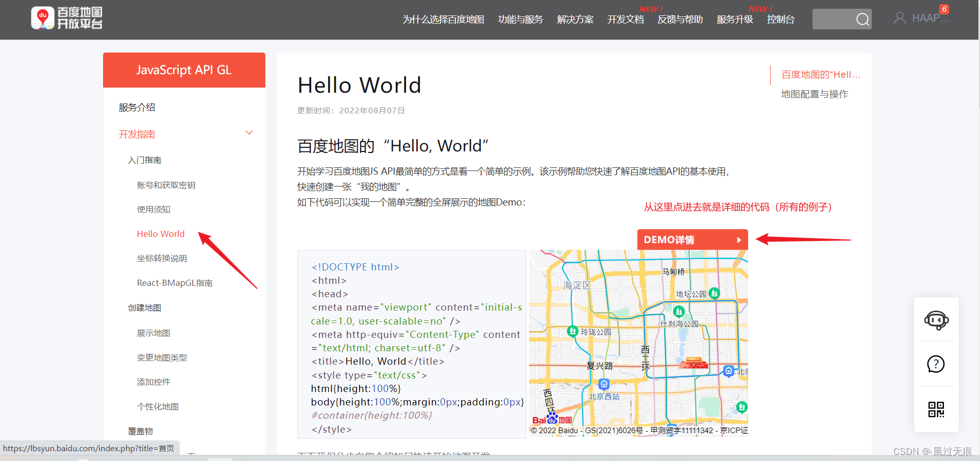Click the <!DOCTYPE html> code line
This screenshot has width=980, height=461.
click(x=356, y=267)
